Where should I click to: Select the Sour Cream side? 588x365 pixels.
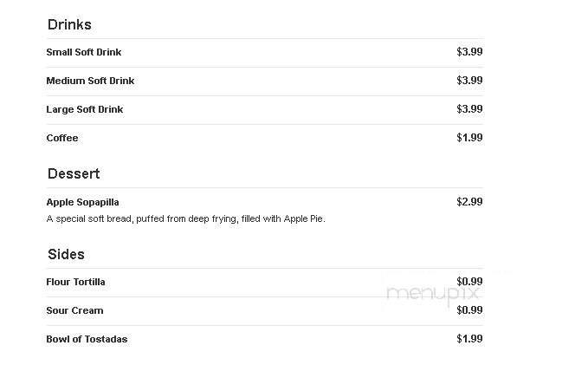point(74,310)
